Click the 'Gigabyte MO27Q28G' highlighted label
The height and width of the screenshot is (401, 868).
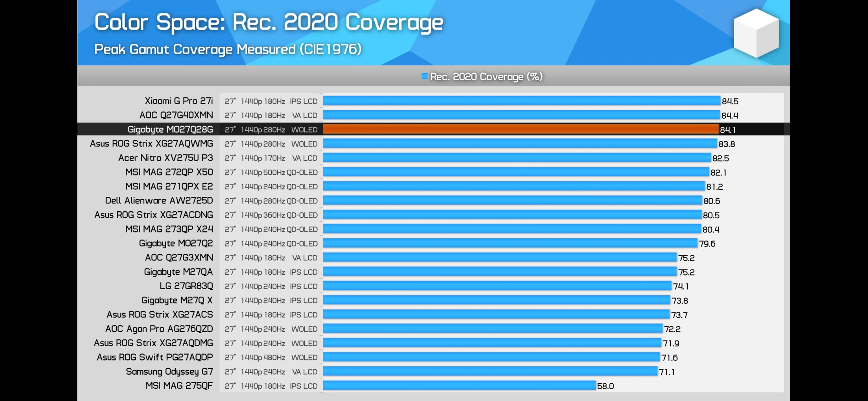pos(170,129)
